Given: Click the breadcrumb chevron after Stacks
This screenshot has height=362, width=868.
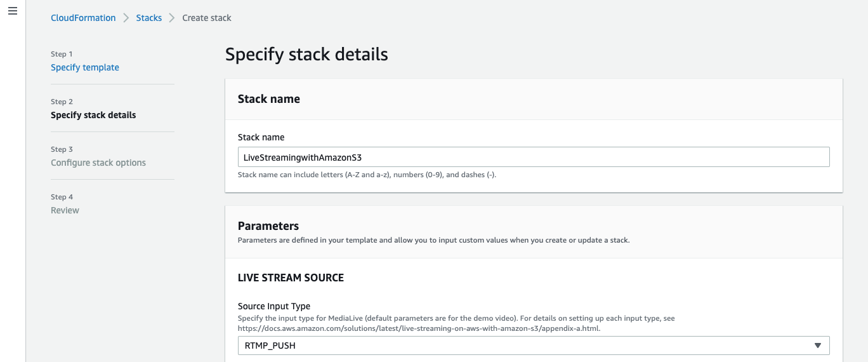Looking at the screenshot, I should tap(172, 18).
